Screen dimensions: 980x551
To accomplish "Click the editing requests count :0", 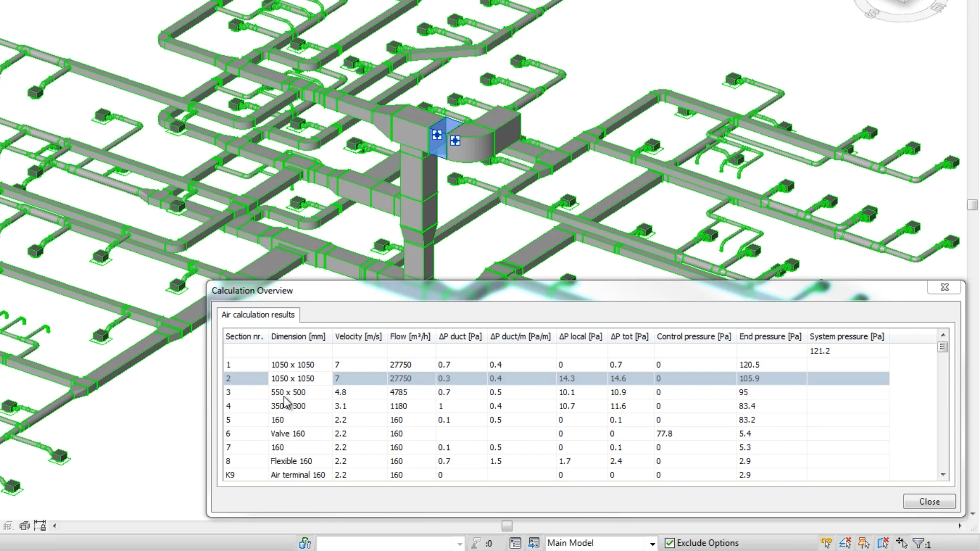I will pos(489,544).
